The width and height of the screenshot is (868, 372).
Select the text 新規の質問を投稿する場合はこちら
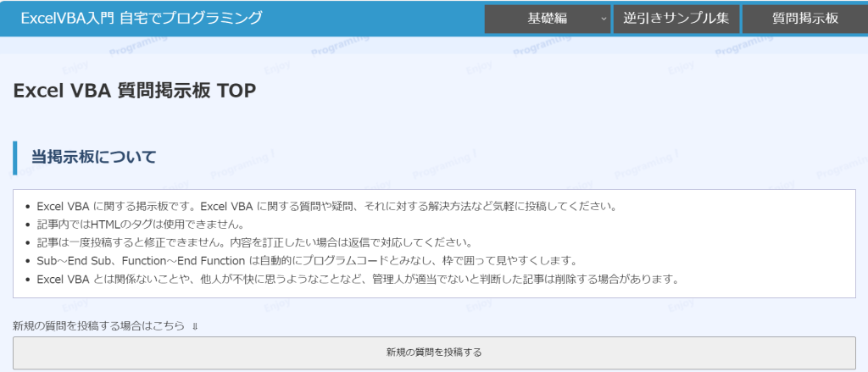(98, 326)
